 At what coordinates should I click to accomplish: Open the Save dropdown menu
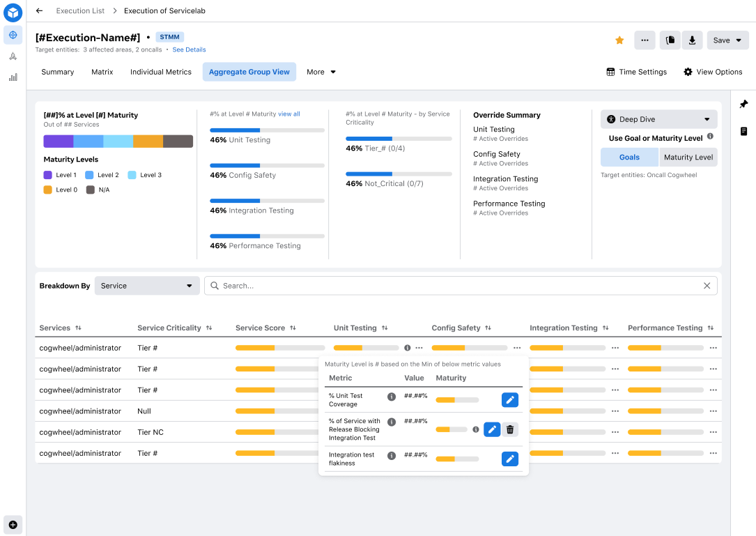coord(727,40)
